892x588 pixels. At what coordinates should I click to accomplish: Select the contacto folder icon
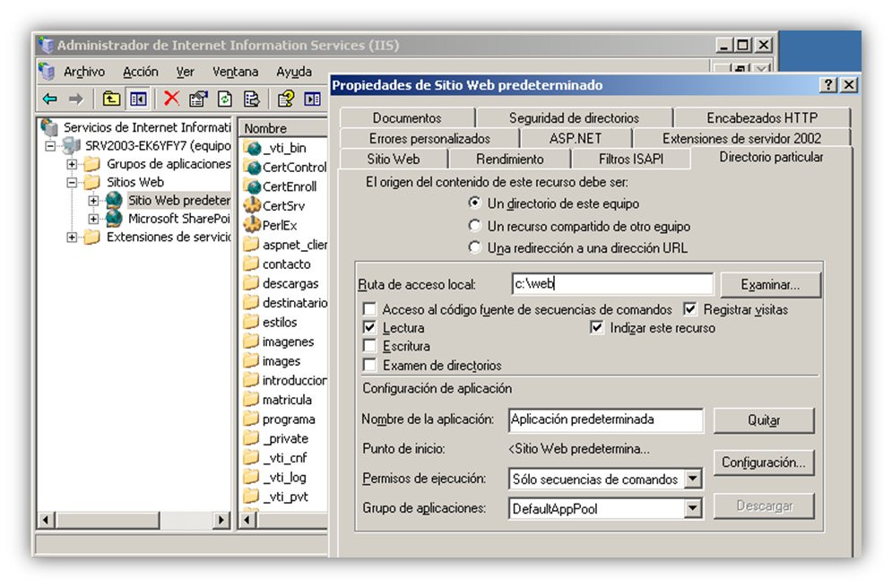[x=251, y=264]
